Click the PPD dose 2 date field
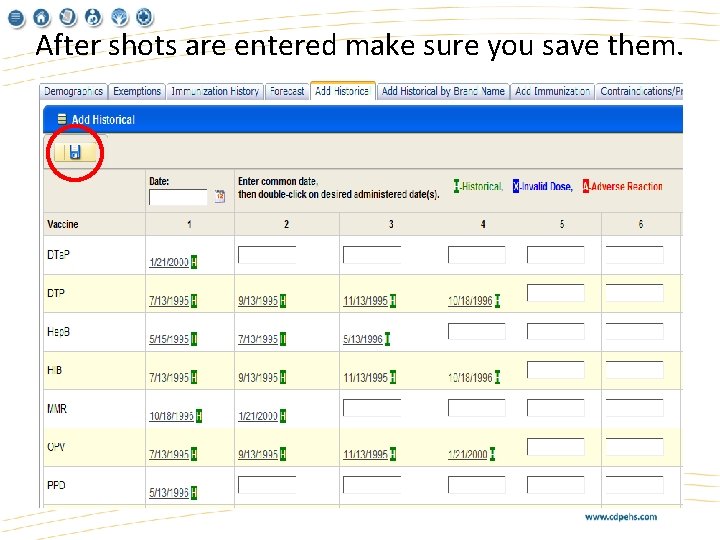The image size is (720, 540). tap(267, 484)
